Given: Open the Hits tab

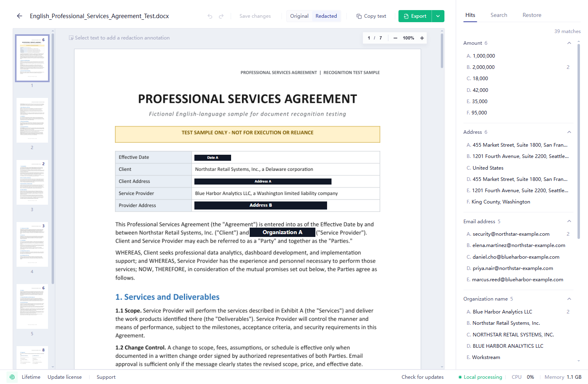Looking at the screenshot, I should point(470,15).
